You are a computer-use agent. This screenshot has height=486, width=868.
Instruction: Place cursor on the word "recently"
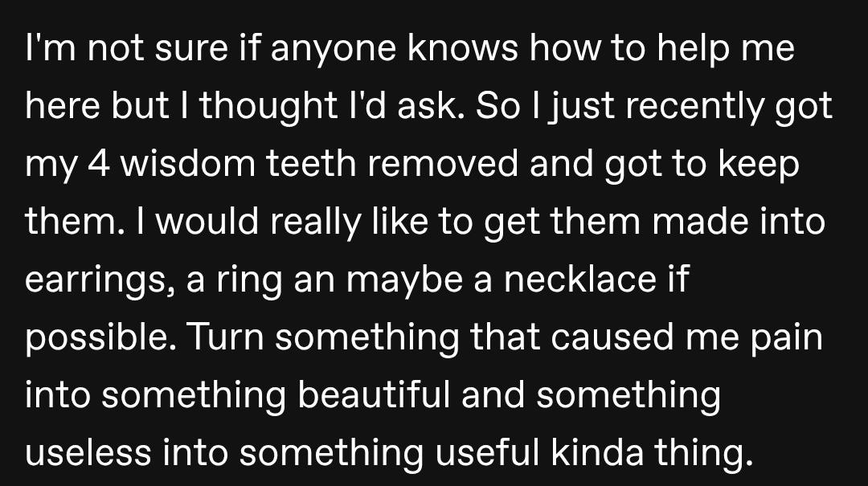694,108
